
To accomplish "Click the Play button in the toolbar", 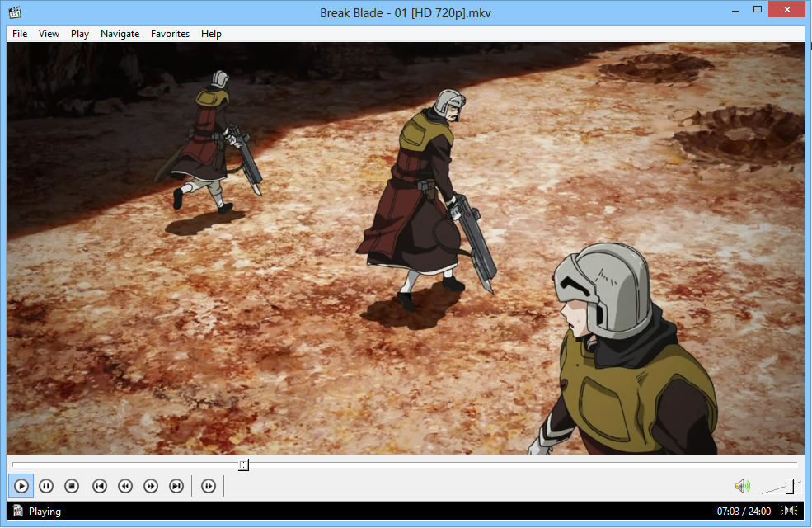I will tap(21, 486).
